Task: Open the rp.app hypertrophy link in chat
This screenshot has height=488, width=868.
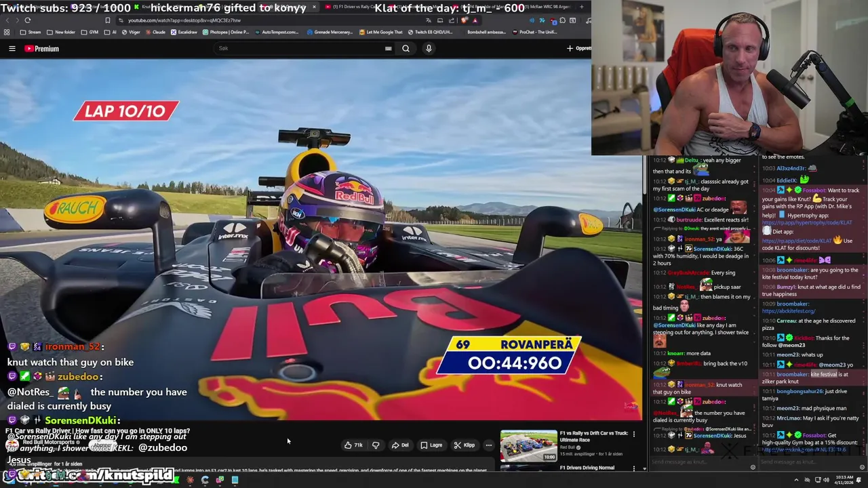Action: [x=806, y=223]
